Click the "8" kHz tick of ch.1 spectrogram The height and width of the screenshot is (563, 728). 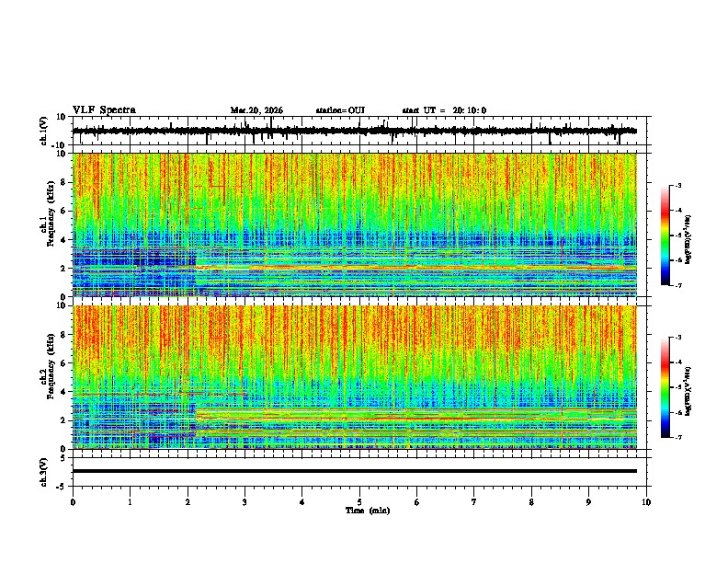(65, 182)
